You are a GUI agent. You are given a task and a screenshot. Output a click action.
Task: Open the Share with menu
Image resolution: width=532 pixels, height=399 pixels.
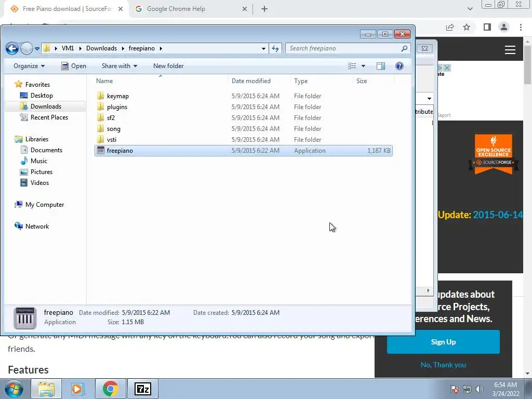point(119,66)
